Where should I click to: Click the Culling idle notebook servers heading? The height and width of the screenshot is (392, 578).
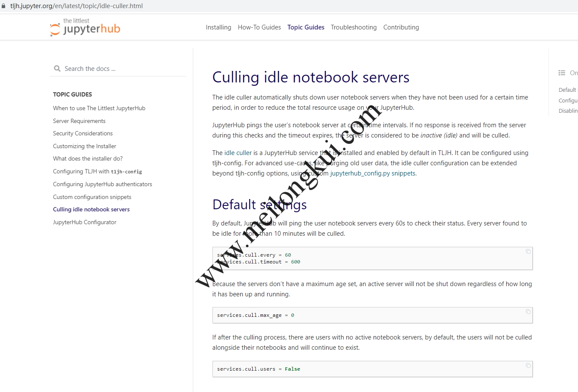pos(311,77)
